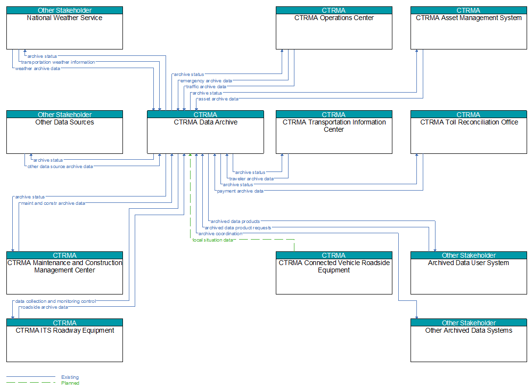This screenshot has height=392, width=532.
Task: Click CTRMA Toll Reconciliation Office box
Action: (468, 132)
